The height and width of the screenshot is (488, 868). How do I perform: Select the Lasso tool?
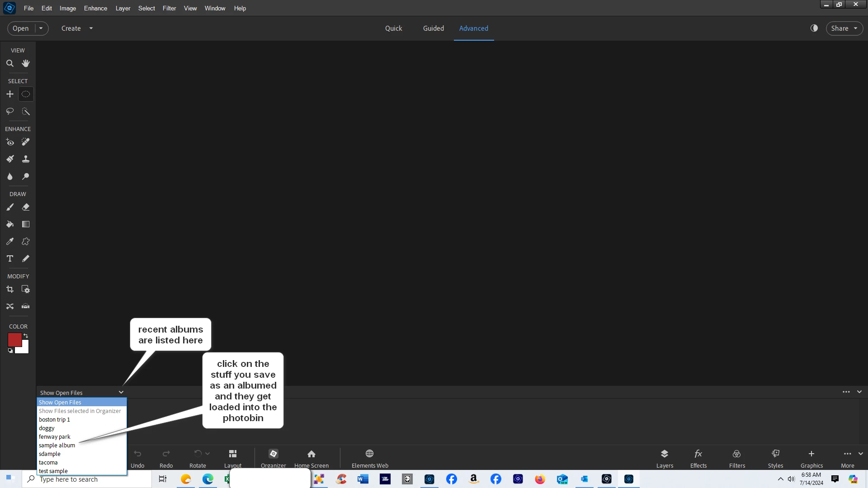(x=9, y=111)
